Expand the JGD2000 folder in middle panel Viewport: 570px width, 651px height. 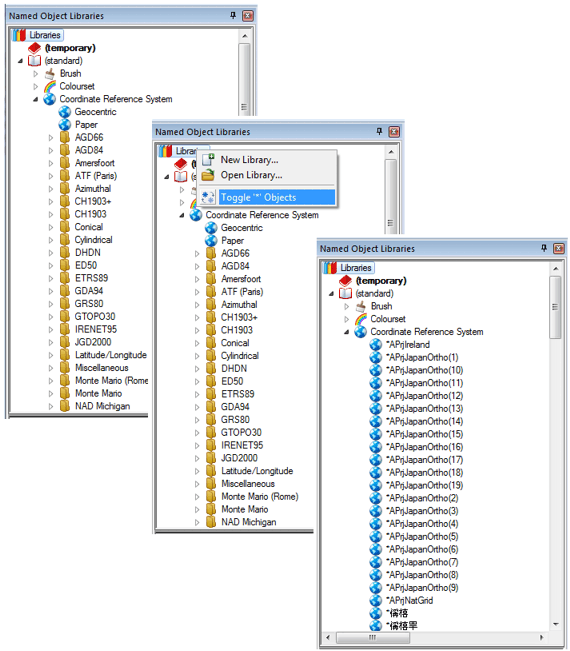(x=197, y=458)
